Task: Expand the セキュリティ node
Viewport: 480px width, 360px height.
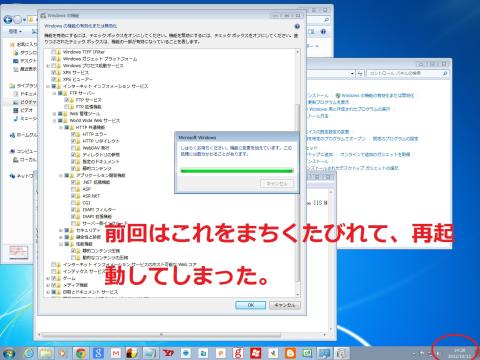Action: (61, 230)
